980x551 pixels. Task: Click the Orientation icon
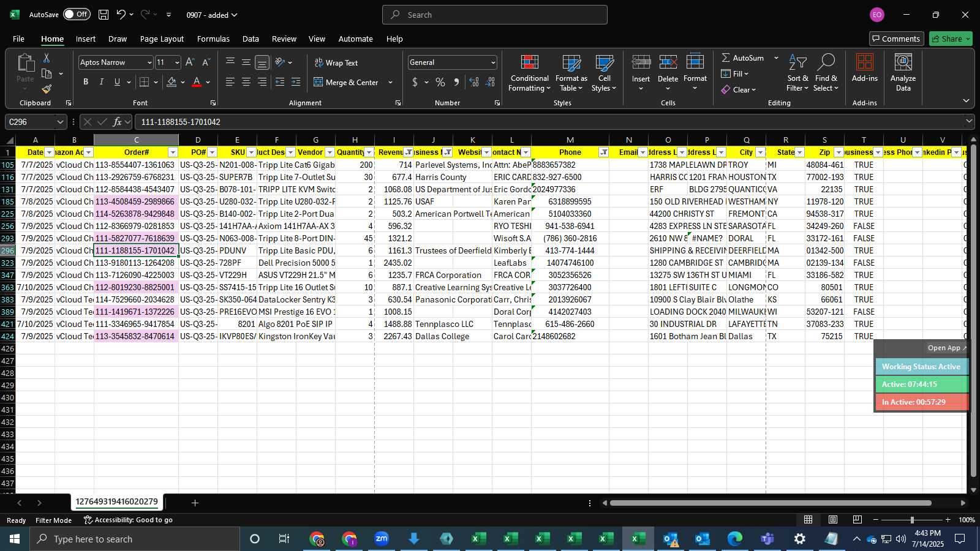280,62
